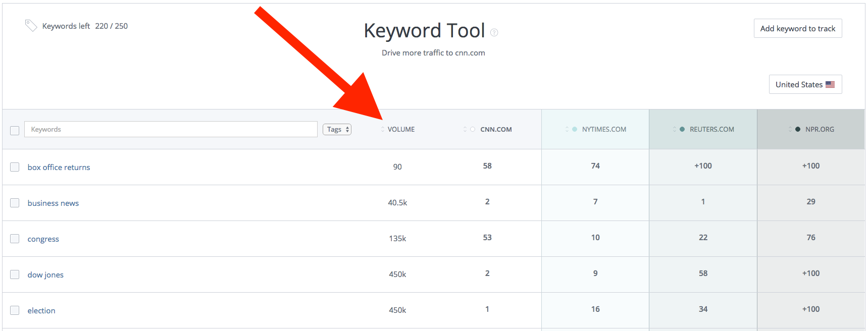Click Add keyword to track button
The width and height of the screenshot is (868, 331).
[x=798, y=28]
